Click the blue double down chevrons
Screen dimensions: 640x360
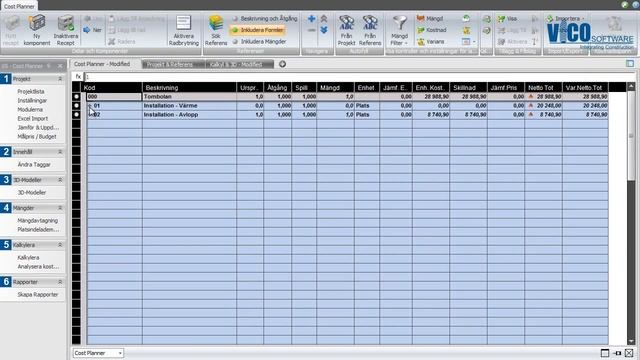[324, 30]
